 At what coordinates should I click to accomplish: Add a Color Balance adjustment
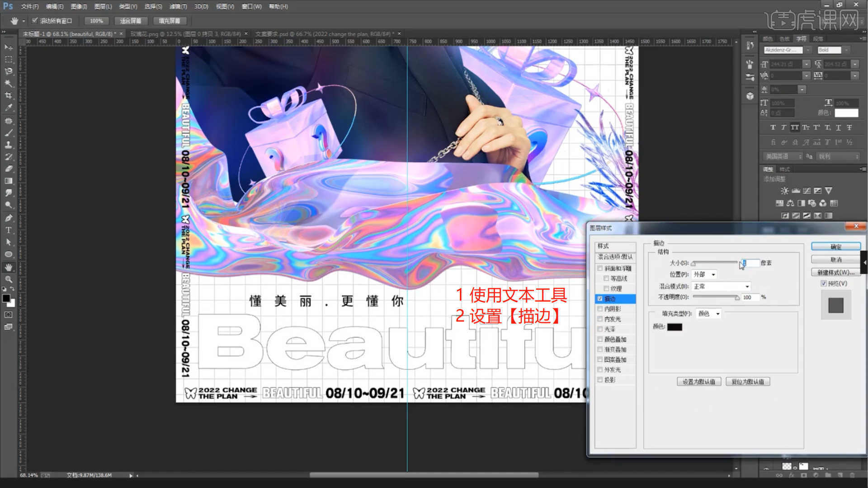(x=790, y=203)
